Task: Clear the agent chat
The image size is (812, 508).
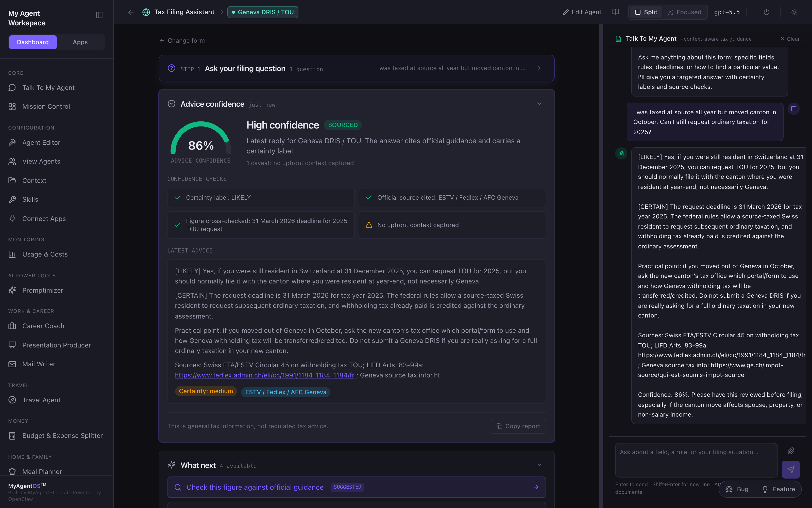Action: (790, 39)
